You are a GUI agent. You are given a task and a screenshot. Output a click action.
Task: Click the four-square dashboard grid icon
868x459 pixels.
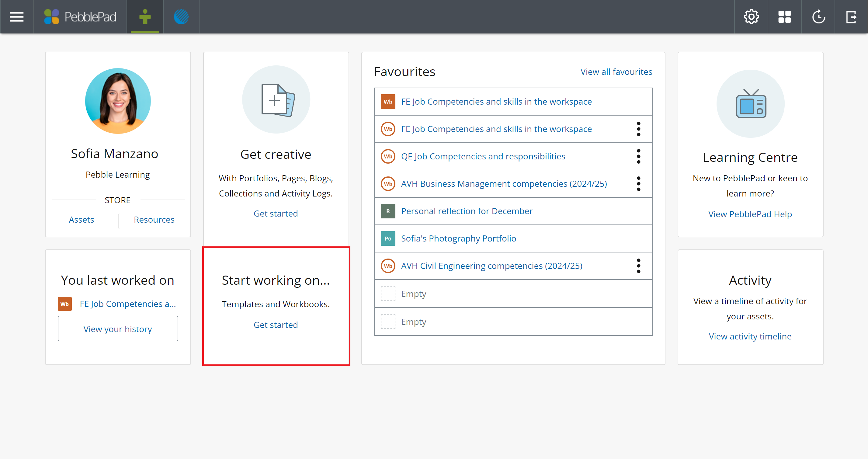coord(784,16)
